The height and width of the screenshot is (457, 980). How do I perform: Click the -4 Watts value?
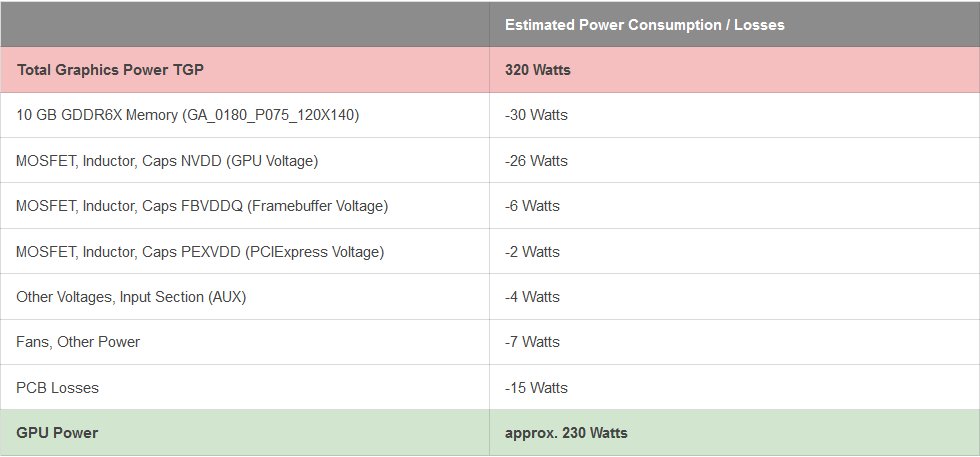[532, 297]
